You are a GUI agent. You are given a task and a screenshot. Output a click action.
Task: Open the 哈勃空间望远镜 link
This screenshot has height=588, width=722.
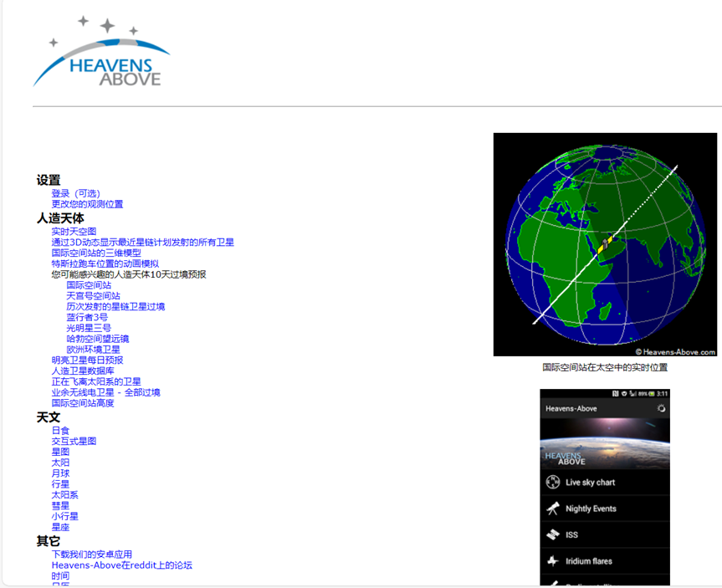pyautogui.click(x=98, y=339)
